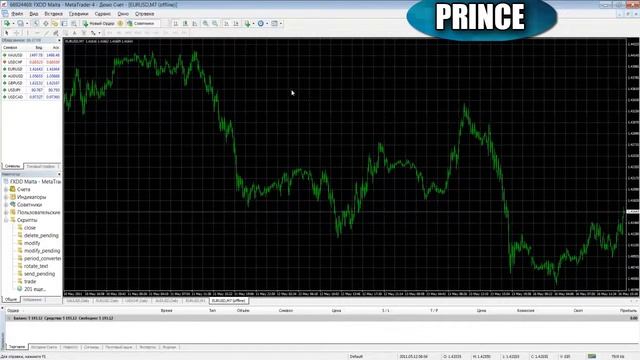This screenshot has height=360, width=640.
Task: Switch to line chart view icon
Action: 194,24
